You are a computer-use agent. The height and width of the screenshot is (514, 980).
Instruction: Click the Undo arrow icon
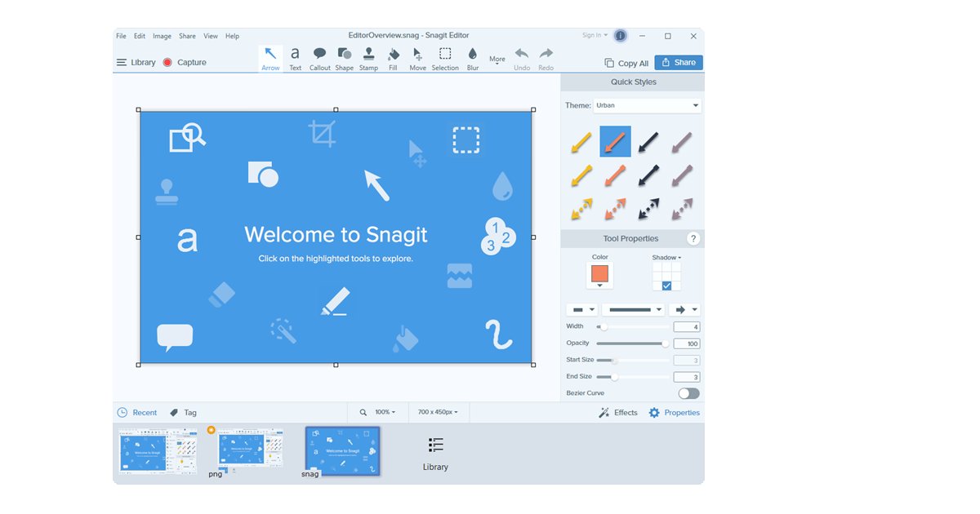pos(522,54)
